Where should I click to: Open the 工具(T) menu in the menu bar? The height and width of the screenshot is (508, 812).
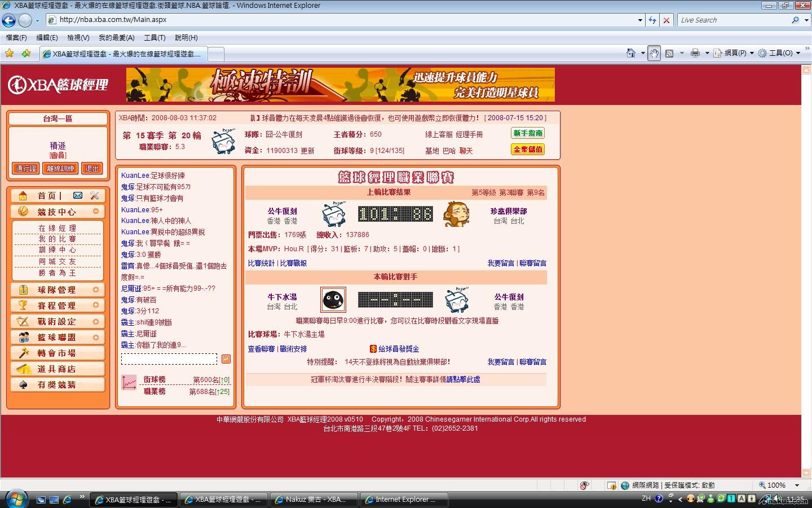click(x=155, y=38)
